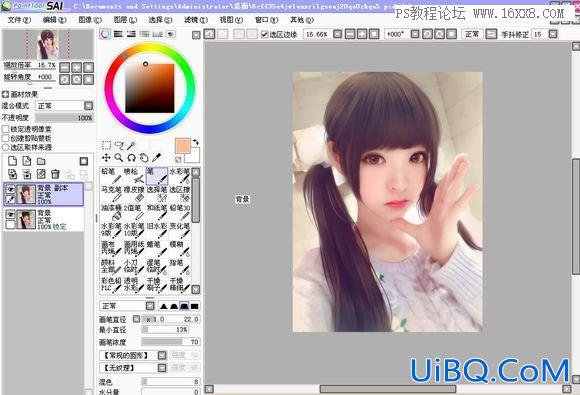Enable the 锁定透明像素 checkbox
Viewport: 580px width, 395px height.
(6, 129)
